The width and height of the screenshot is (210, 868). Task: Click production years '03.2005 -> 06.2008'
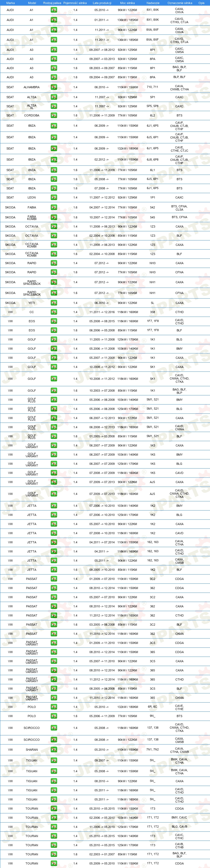pos(102,625)
